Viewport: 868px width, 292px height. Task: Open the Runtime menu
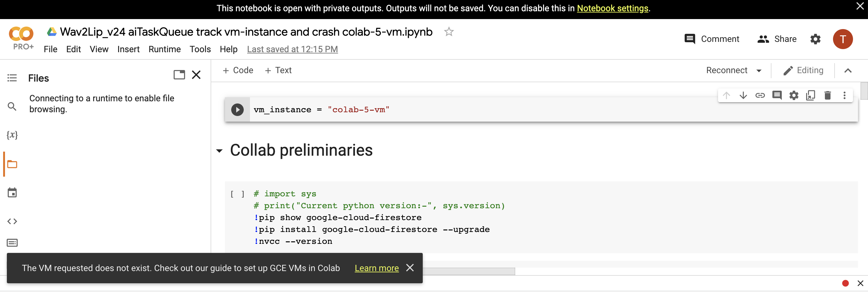164,49
